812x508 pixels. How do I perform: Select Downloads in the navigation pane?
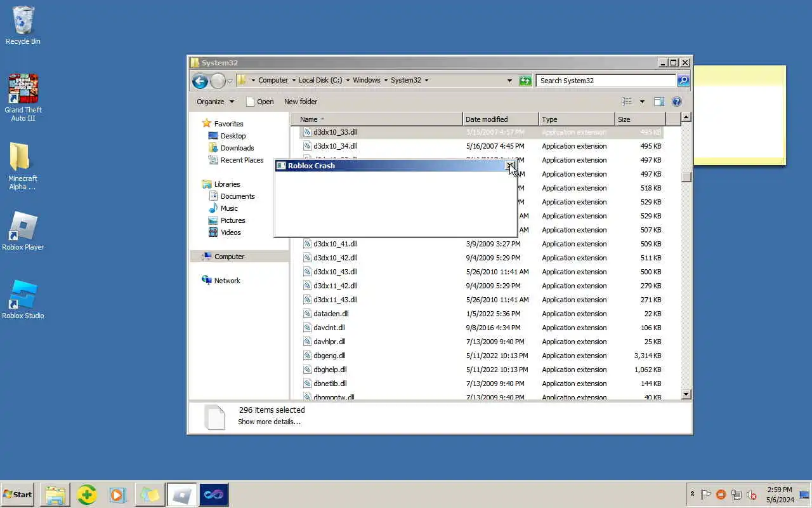point(237,148)
